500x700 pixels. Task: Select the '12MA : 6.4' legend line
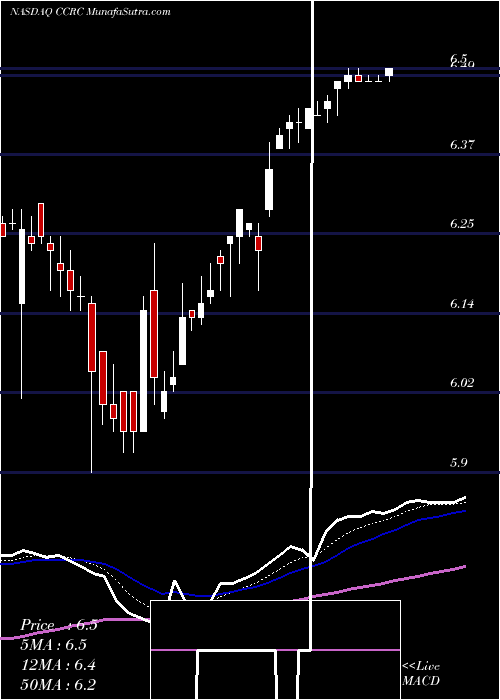tap(58, 665)
